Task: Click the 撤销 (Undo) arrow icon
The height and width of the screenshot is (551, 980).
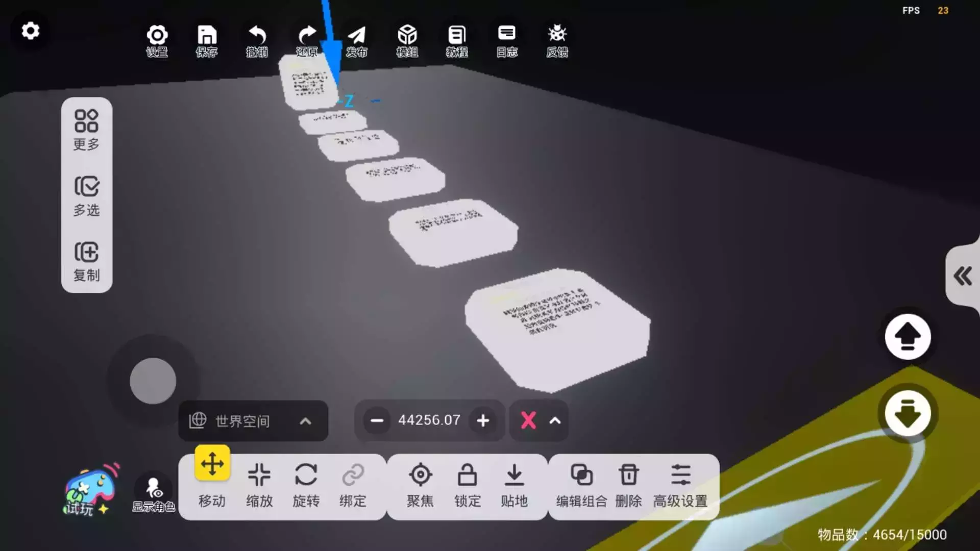Action: tap(257, 40)
